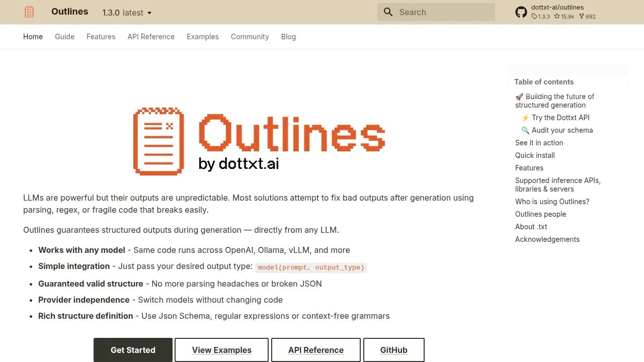Select the Home tab
This screenshot has height=362, width=644.
coord(33,37)
